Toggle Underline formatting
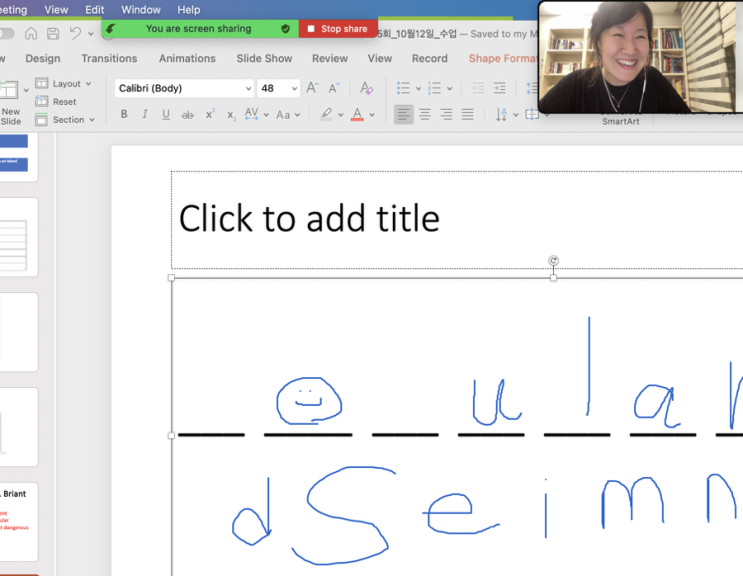 tap(166, 114)
